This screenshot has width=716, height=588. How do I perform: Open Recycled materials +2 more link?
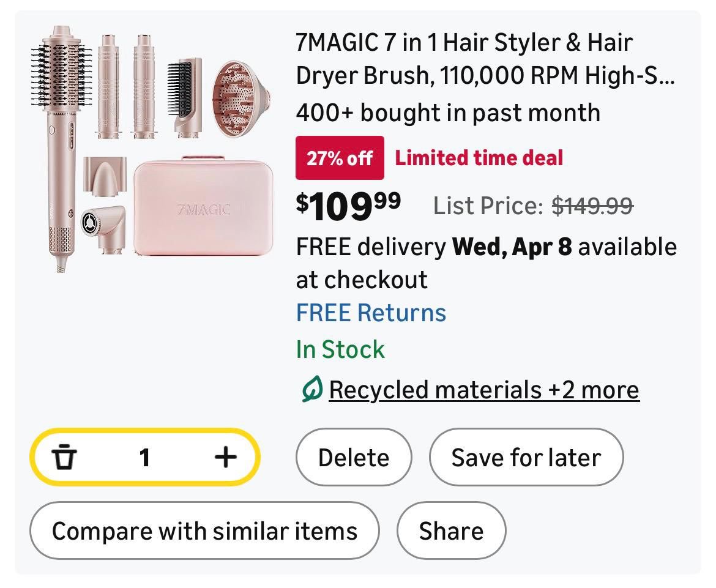pyautogui.click(x=483, y=390)
